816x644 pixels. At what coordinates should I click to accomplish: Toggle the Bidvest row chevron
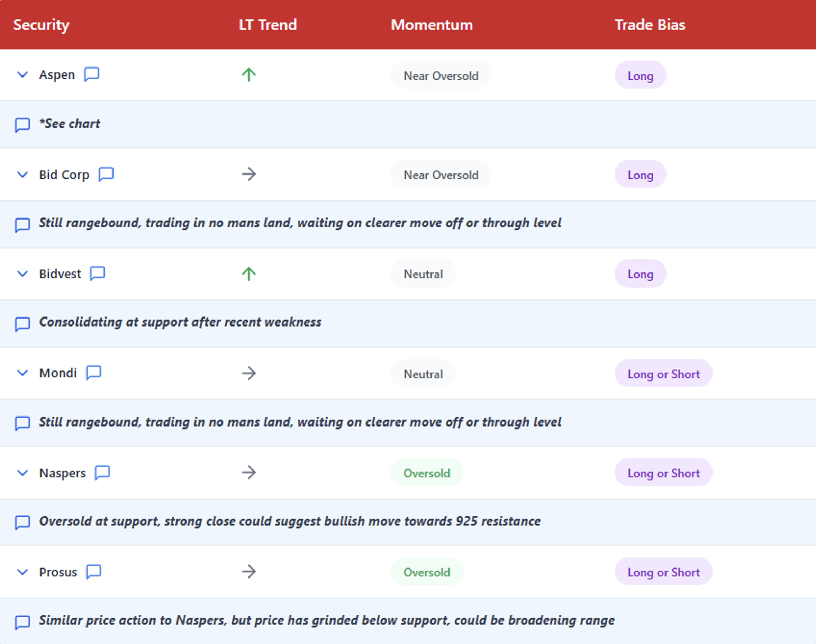click(22, 274)
